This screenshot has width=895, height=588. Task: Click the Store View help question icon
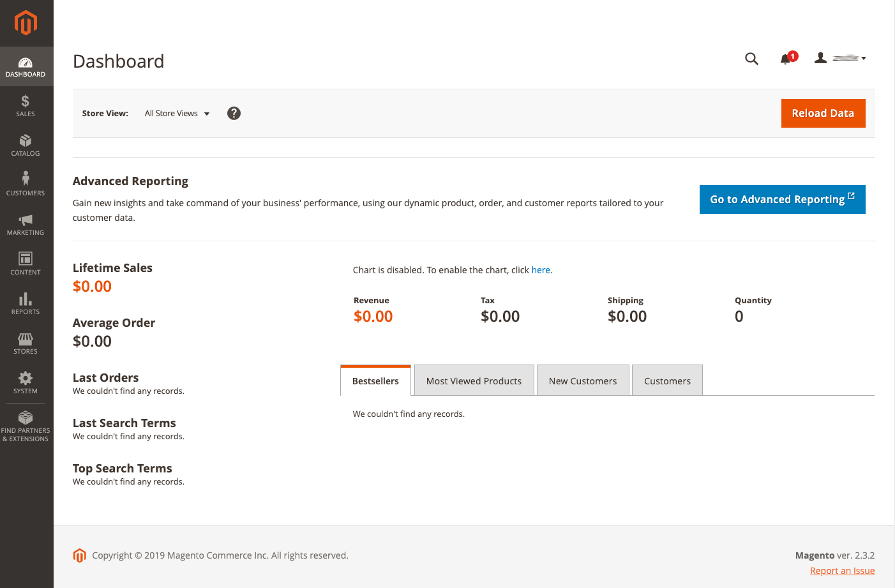tap(234, 113)
